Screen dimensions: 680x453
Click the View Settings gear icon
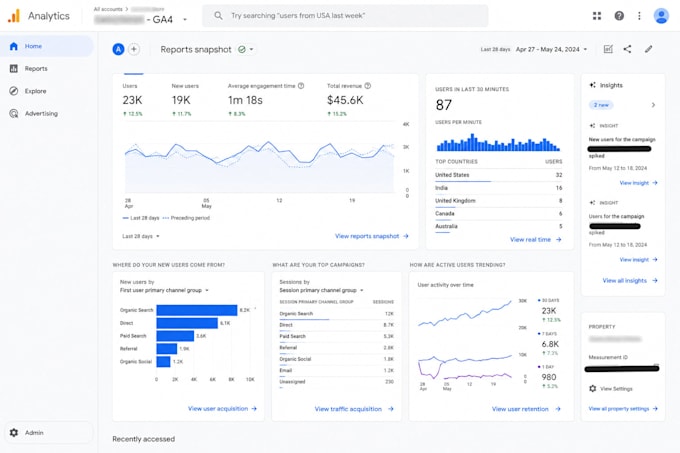pyautogui.click(x=592, y=388)
